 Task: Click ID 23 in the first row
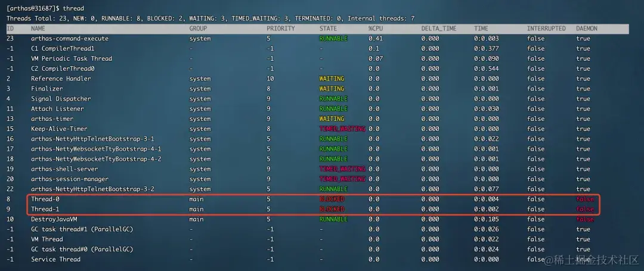point(10,39)
